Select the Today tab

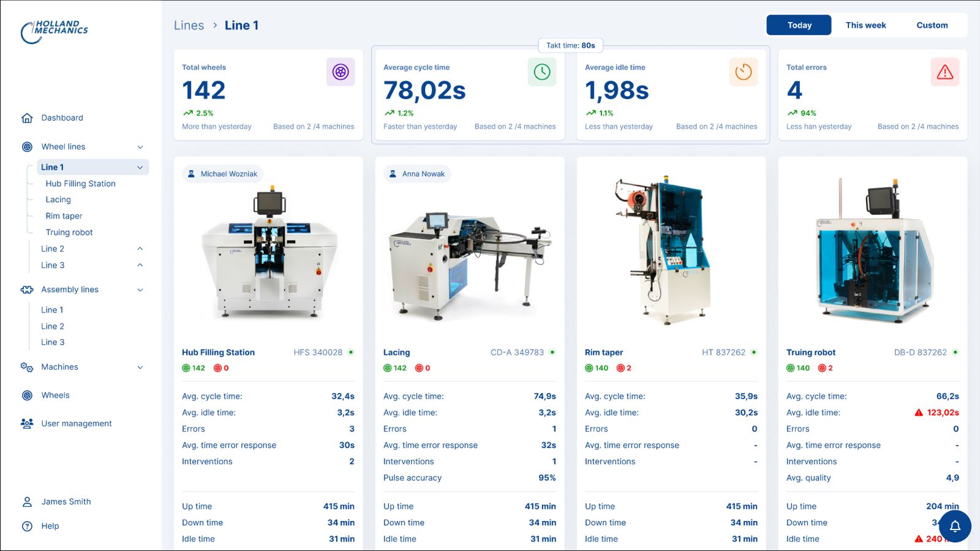(x=799, y=25)
